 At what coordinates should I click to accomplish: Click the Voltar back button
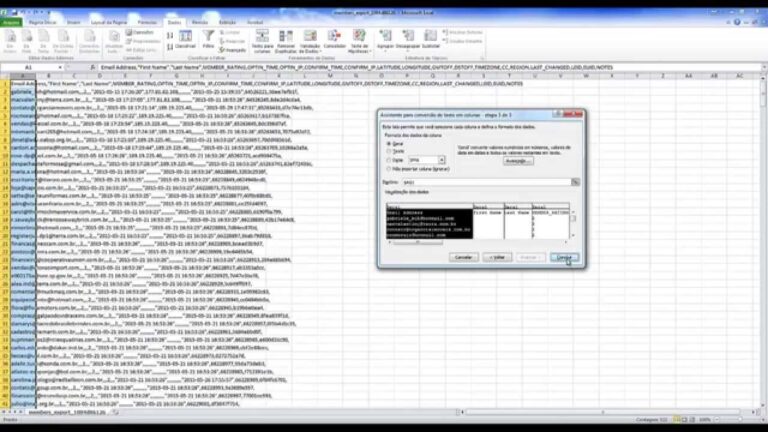click(x=497, y=257)
